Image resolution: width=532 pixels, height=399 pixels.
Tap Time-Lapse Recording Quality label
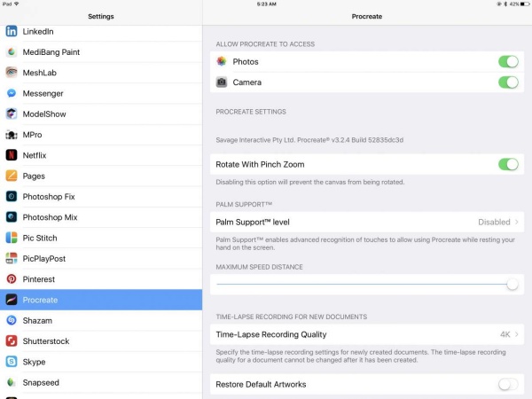coord(271,334)
